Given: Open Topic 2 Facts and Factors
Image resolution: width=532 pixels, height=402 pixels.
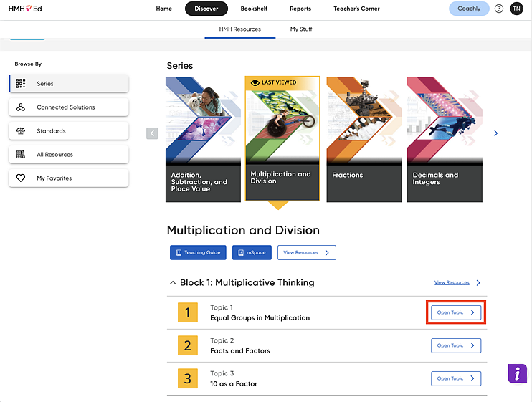Looking at the screenshot, I should tap(456, 345).
